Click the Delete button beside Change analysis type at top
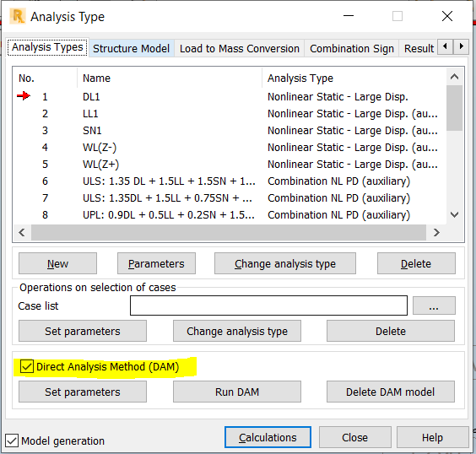Viewport: 476px width, 454px height. [x=416, y=263]
